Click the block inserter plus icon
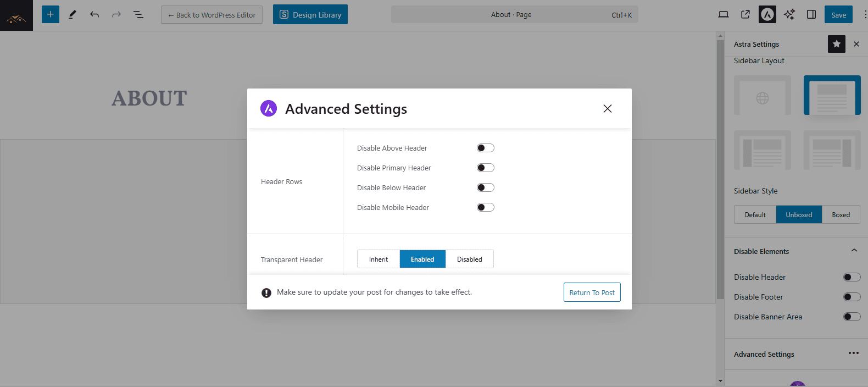The image size is (868, 387). (x=50, y=14)
